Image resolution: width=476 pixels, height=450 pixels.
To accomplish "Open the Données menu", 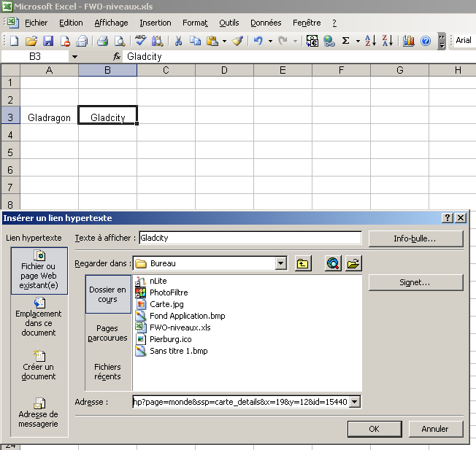I will point(266,23).
